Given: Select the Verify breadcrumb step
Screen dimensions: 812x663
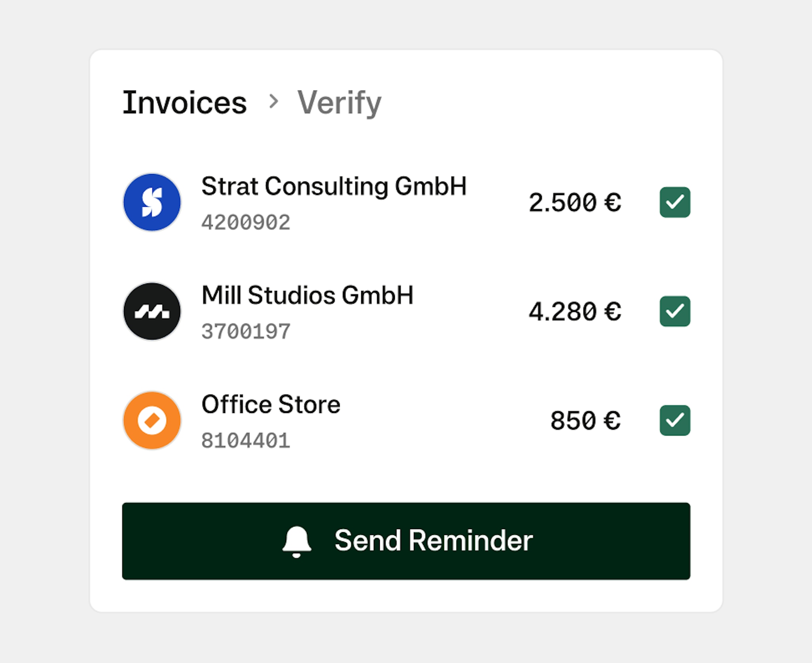Looking at the screenshot, I should (x=339, y=103).
